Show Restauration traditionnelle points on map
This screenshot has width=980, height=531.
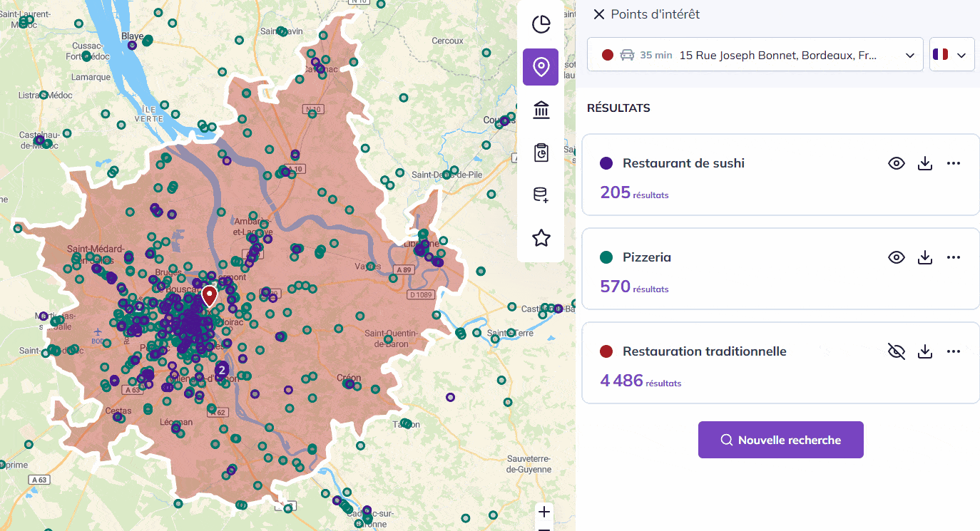pos(897,351)
